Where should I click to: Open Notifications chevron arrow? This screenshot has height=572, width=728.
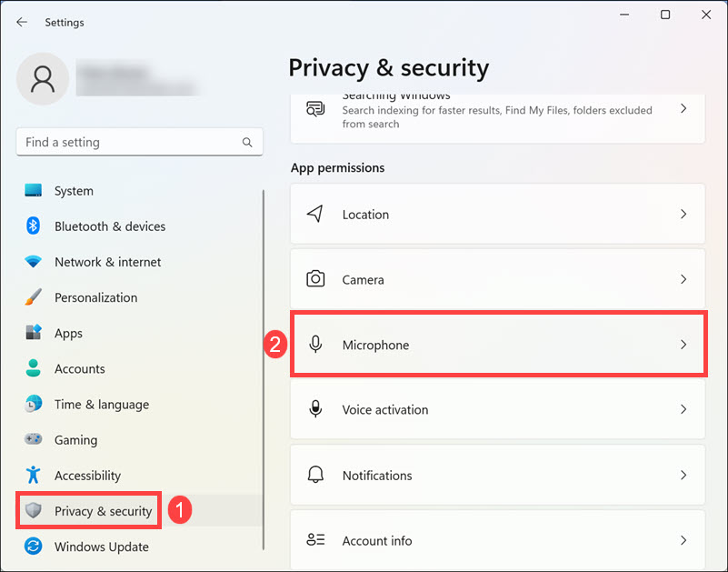pos(683,475)
